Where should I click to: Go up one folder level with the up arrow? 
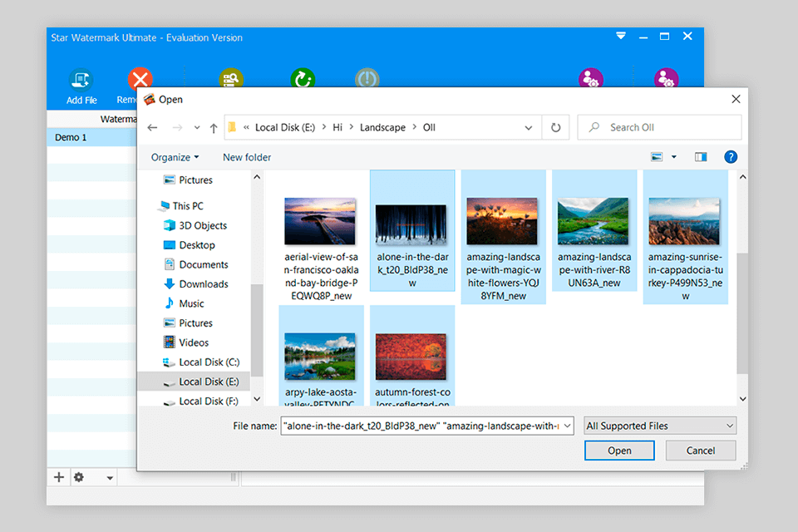coord(214,128)
